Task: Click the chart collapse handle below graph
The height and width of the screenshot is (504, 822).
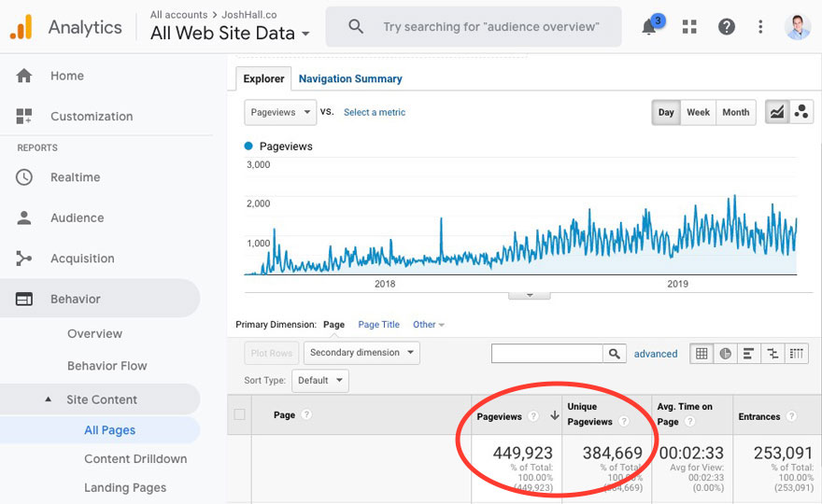Action: (x=530, y=295)
